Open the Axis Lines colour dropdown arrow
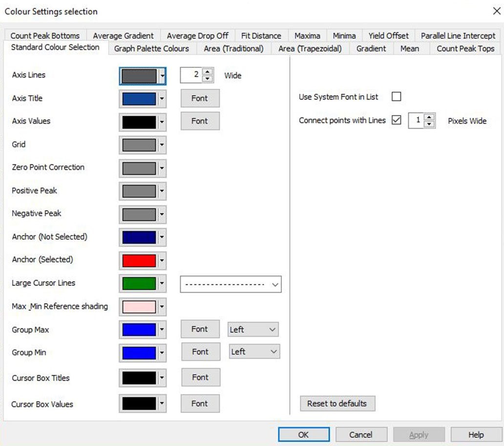Screen dimensions: 504x446 [162, 76]
